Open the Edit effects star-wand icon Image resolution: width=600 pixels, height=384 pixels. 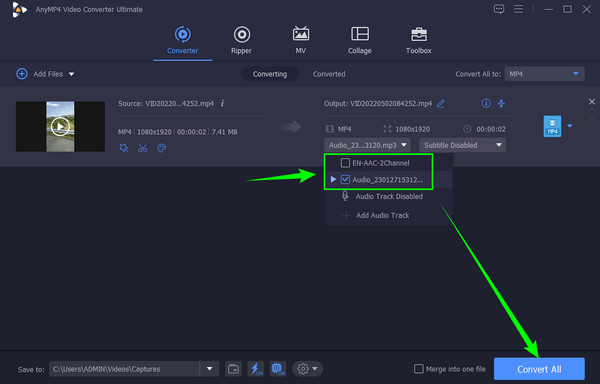pyautogui.click(x=124, y=148)
